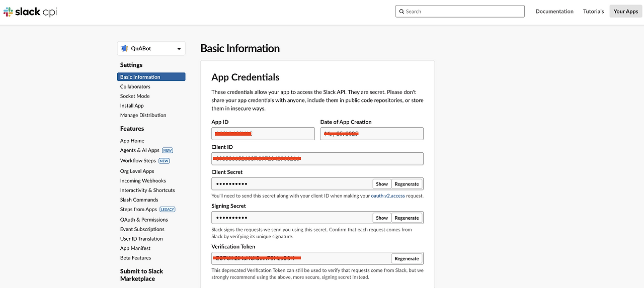Click the Client ID field
The height and width of the screenshot is (288, 644).
(x=317, y=159)
